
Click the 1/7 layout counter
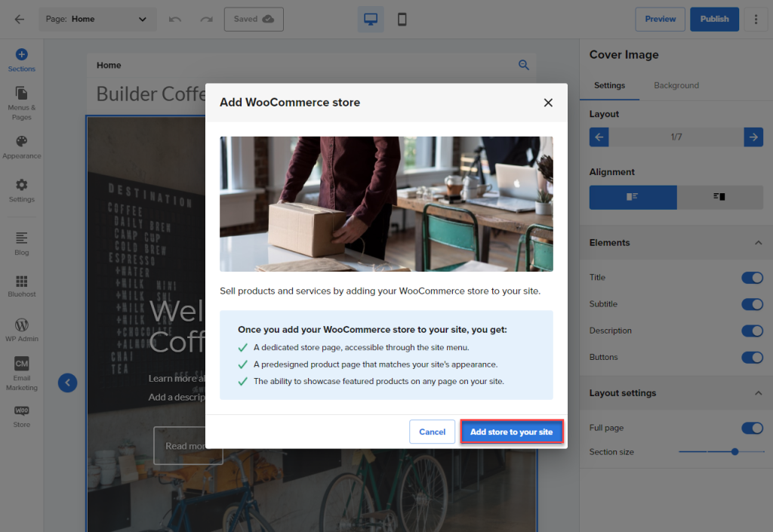676,137
